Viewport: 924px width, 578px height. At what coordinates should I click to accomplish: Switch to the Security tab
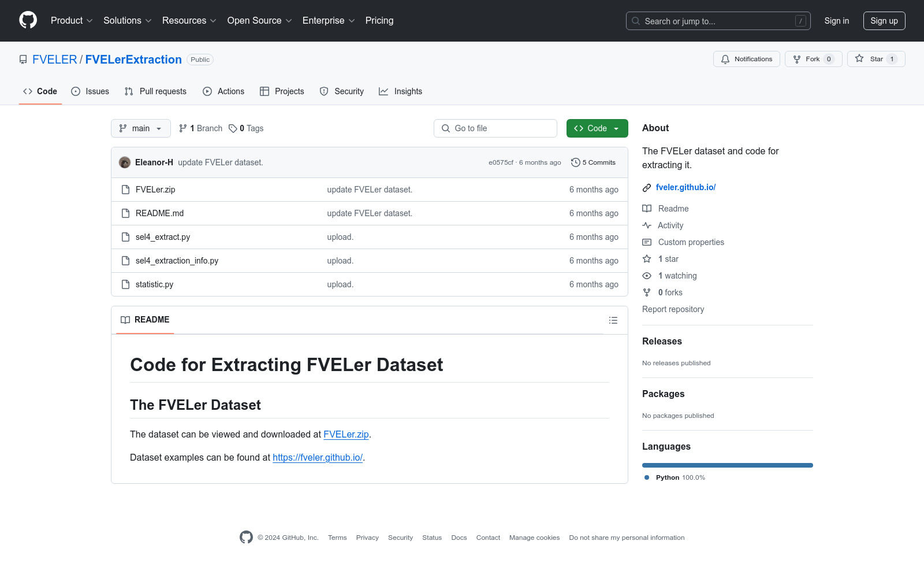point(342,91)
